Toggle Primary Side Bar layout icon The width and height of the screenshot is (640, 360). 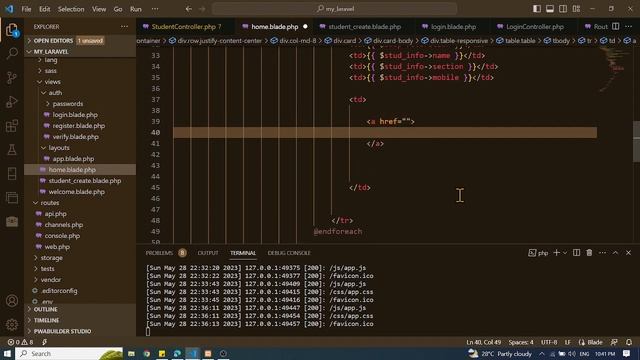point(537,9)
